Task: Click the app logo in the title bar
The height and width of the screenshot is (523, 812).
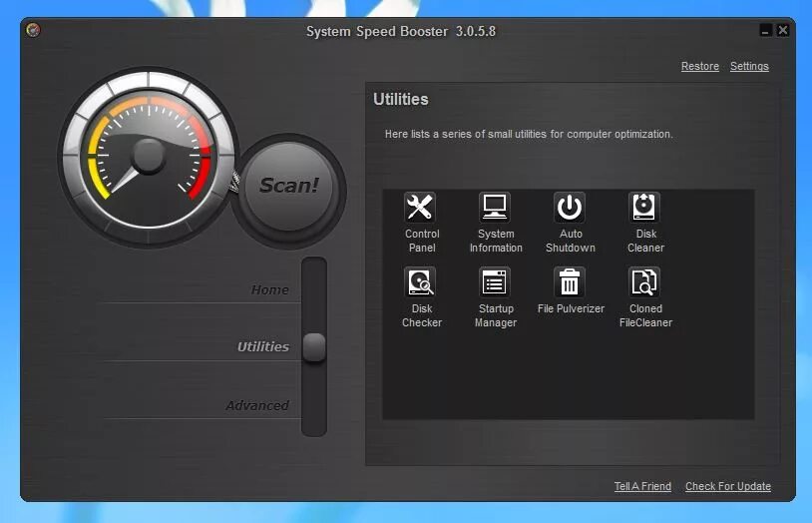Action: coord(33,30)
